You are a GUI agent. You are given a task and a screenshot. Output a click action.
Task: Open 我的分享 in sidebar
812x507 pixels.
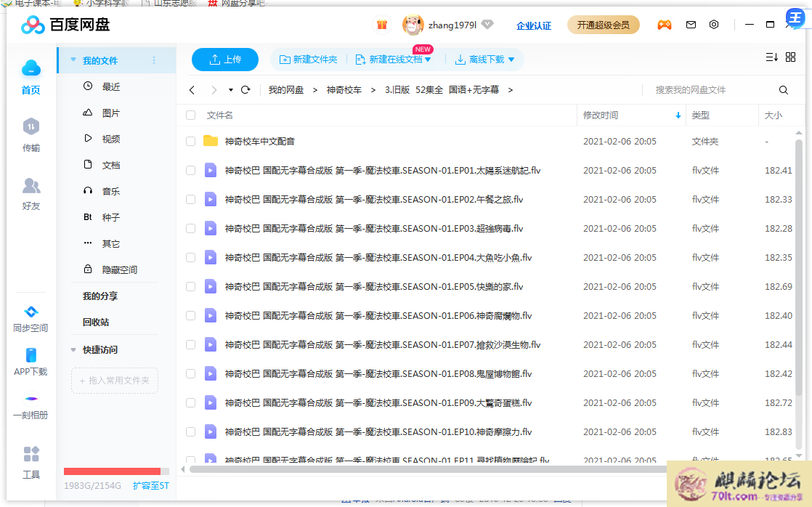(x=100, y=296)
